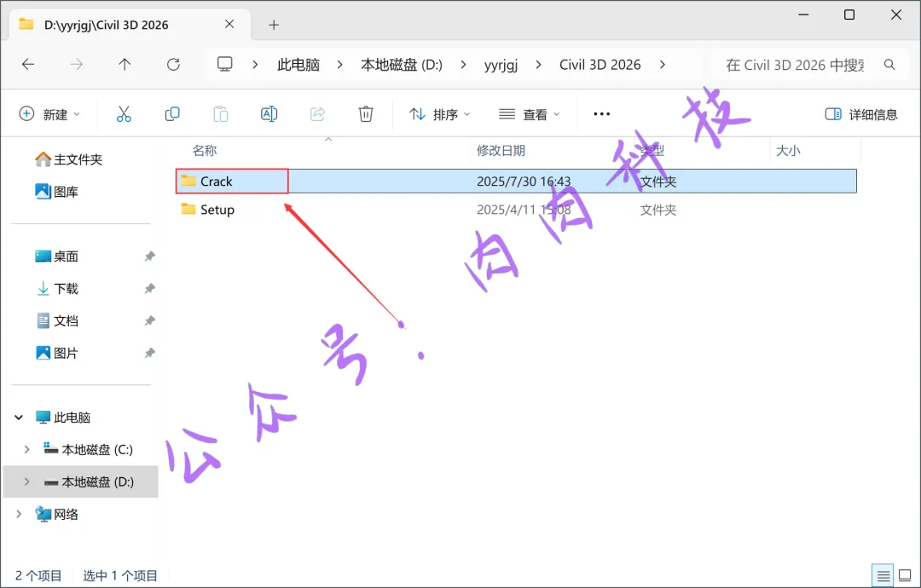Switch to large thumbnails view icon

tap(905, 576)
